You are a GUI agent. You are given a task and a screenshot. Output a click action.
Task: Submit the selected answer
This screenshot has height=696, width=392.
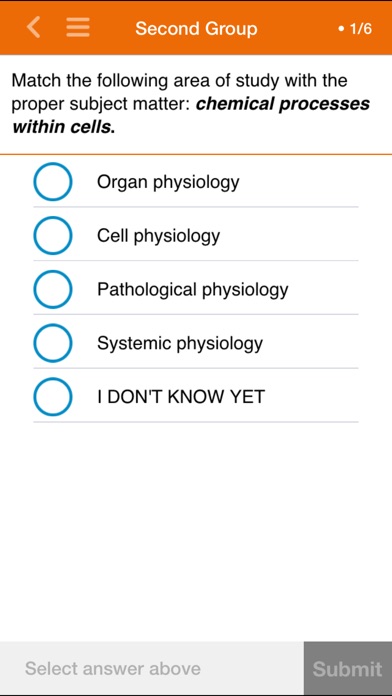348,668
